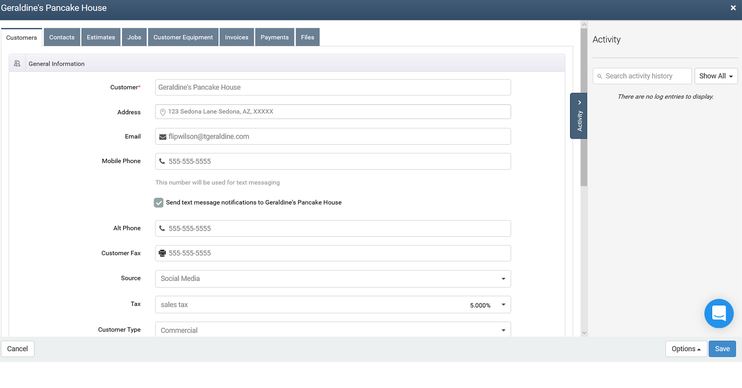Click the 'This number will be used' hint
The height and width of the screenshot is (388, 742).
point(218,183)
